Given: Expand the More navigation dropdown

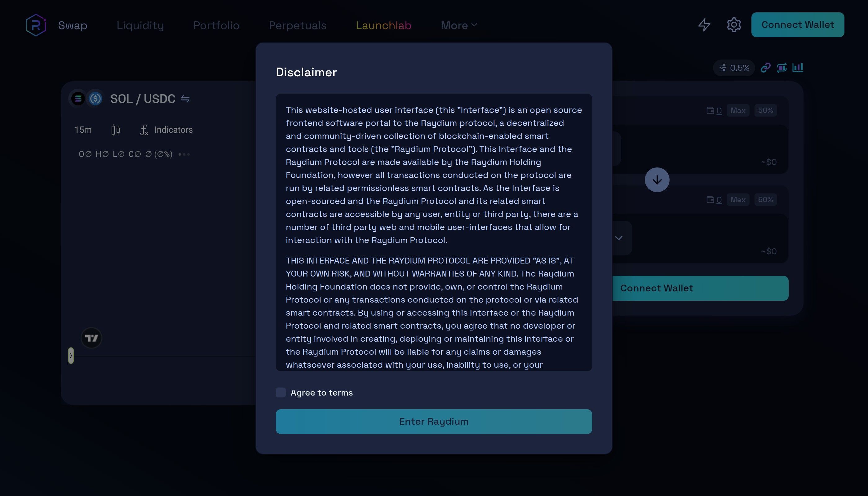Looking at the screenshot, I should coord(458,25).
